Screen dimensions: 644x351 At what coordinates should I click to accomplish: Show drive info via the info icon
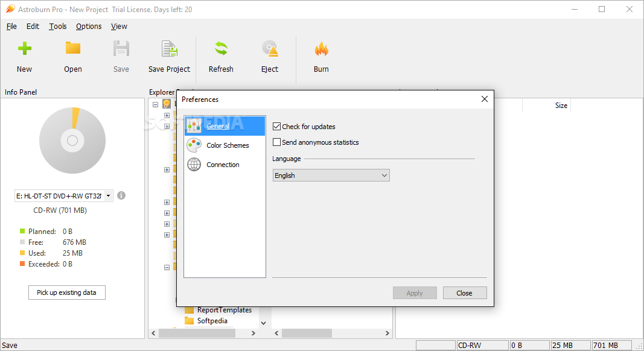[121, 195]
